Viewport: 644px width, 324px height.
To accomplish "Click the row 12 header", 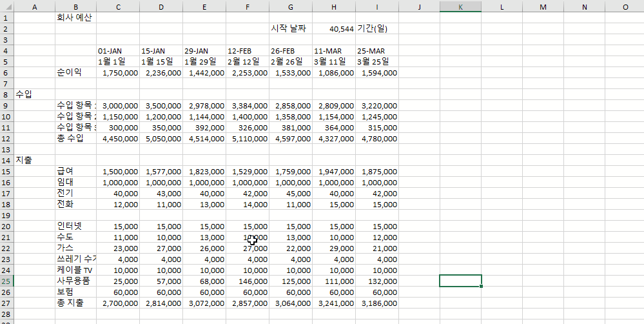I will 7,139.
